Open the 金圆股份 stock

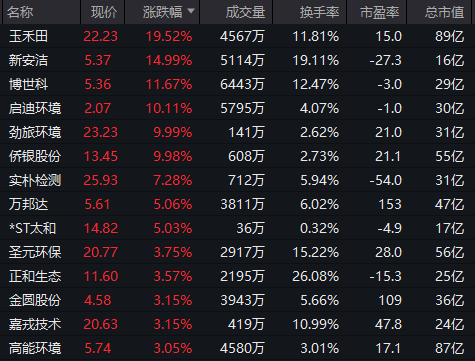tap(35, 300)
